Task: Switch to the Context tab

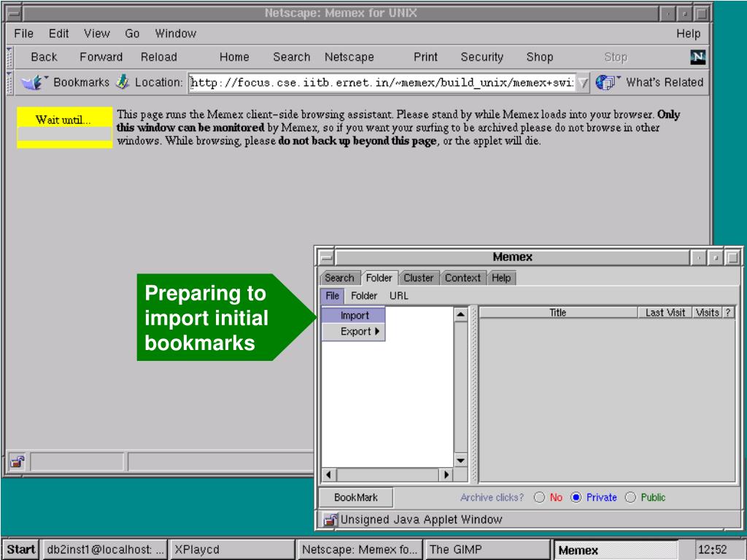Action: 462,278
